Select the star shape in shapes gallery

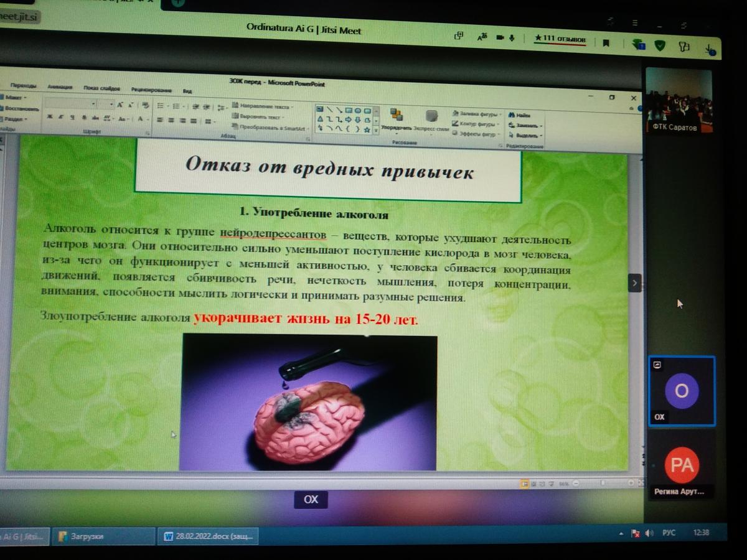367,130
